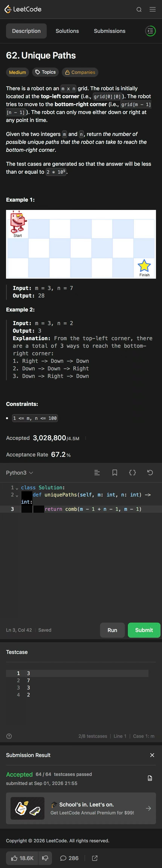Click the submission notes file icon

[150, 778]
